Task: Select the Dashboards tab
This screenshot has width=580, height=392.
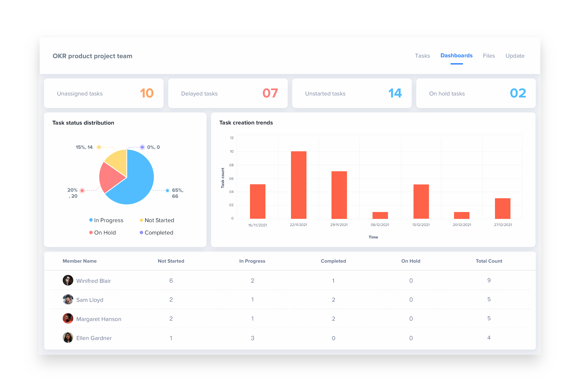Action: [456, 56]
